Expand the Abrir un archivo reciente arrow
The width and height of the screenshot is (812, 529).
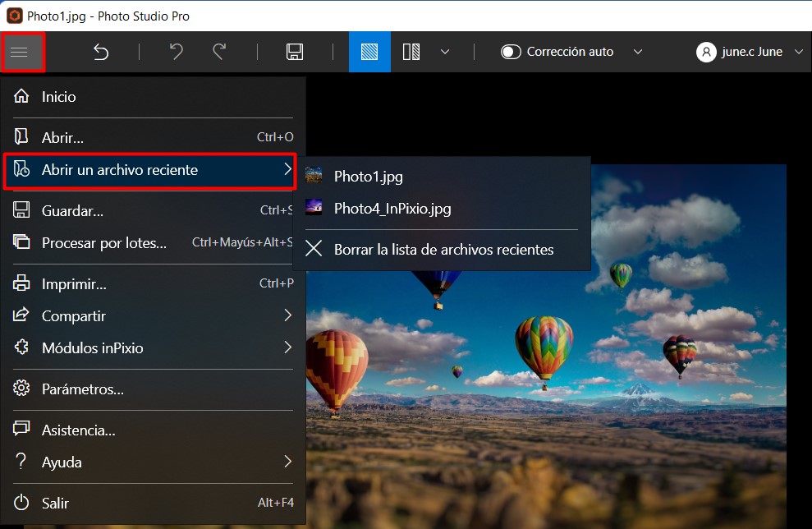[x=288, y=169]
